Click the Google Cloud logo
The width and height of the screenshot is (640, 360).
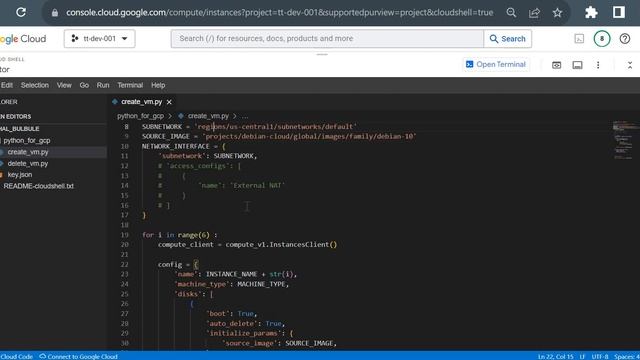[x=23, y=39]
